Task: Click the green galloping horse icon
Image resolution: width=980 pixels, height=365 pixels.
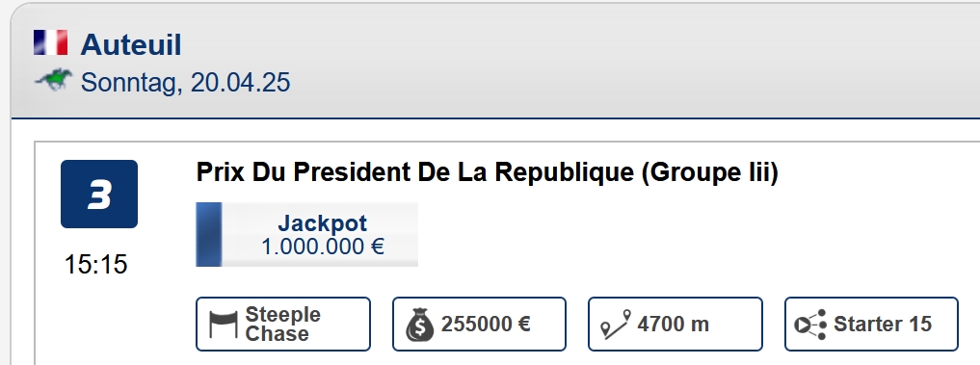Action: [x=54, y=80]
